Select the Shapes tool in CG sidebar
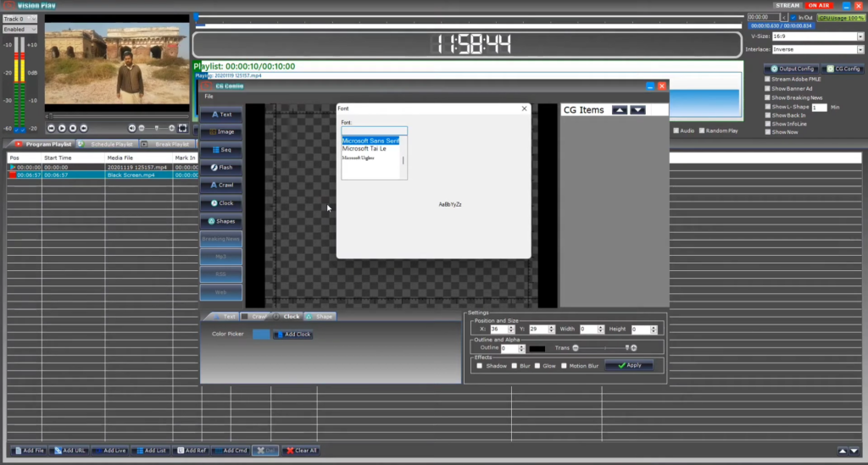This screenshot has width=868, height=465. pyautogui.click(x=221, y=221)
